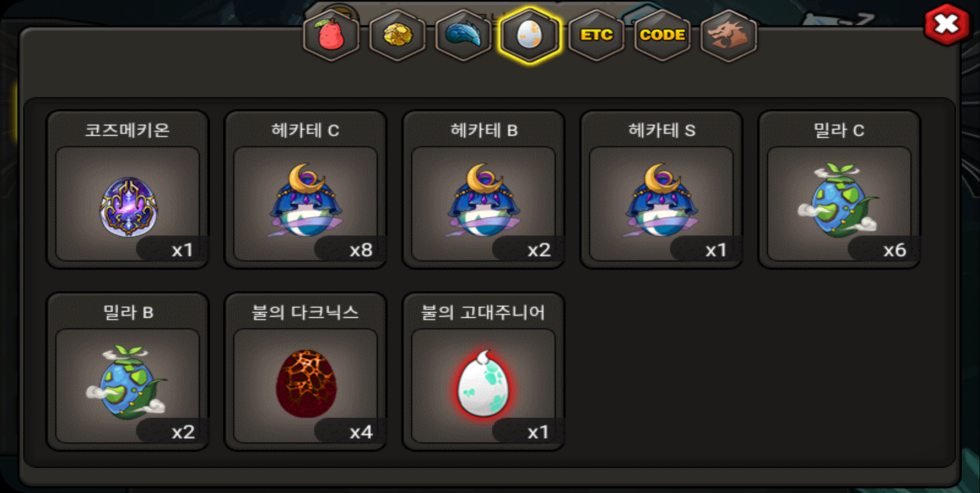The width and height of the screenshot is (980, 493).
Task: Click the 헤카테 C x8 quantity badge
Action: click(x=351, y=250)
